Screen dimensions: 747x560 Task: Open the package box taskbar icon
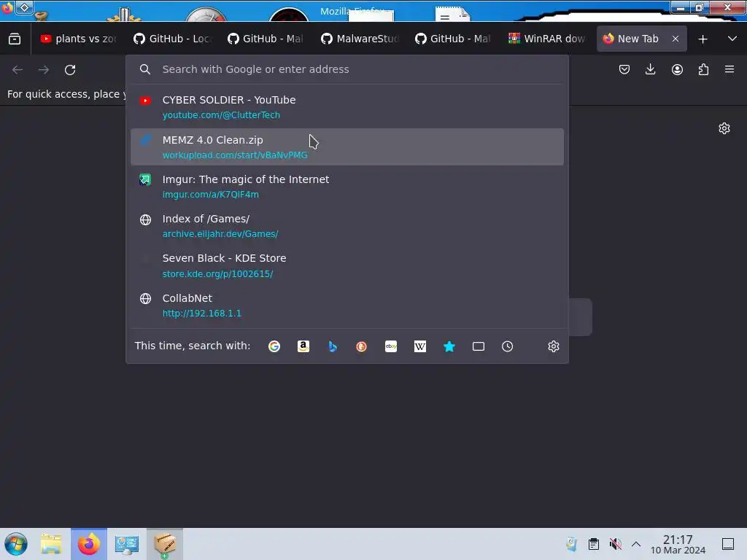[x=165, y=544]
